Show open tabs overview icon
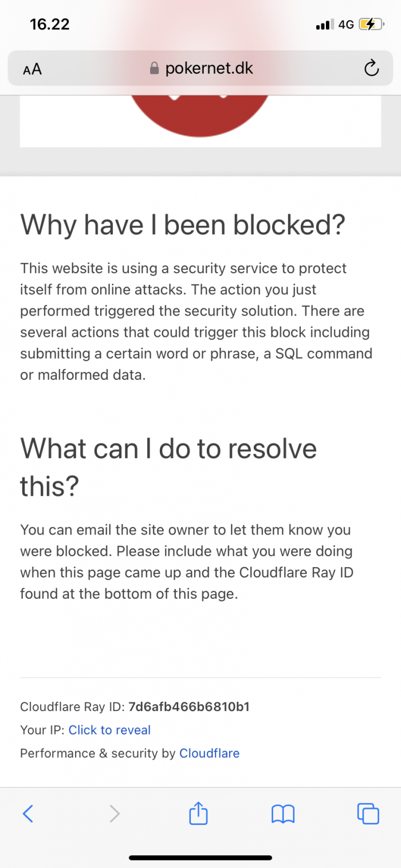This screenshot has height=868, width=401. [x=368, y=814]
